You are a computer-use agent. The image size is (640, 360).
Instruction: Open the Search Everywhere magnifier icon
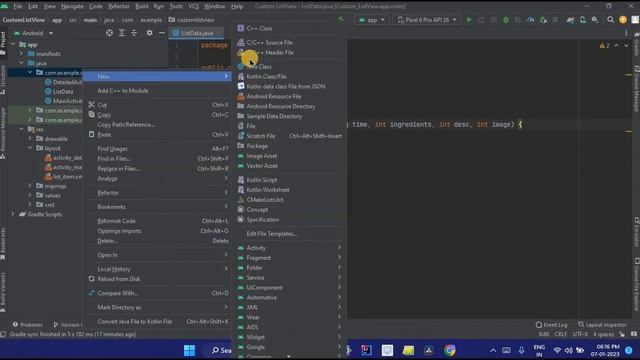(x=611, y=20)
